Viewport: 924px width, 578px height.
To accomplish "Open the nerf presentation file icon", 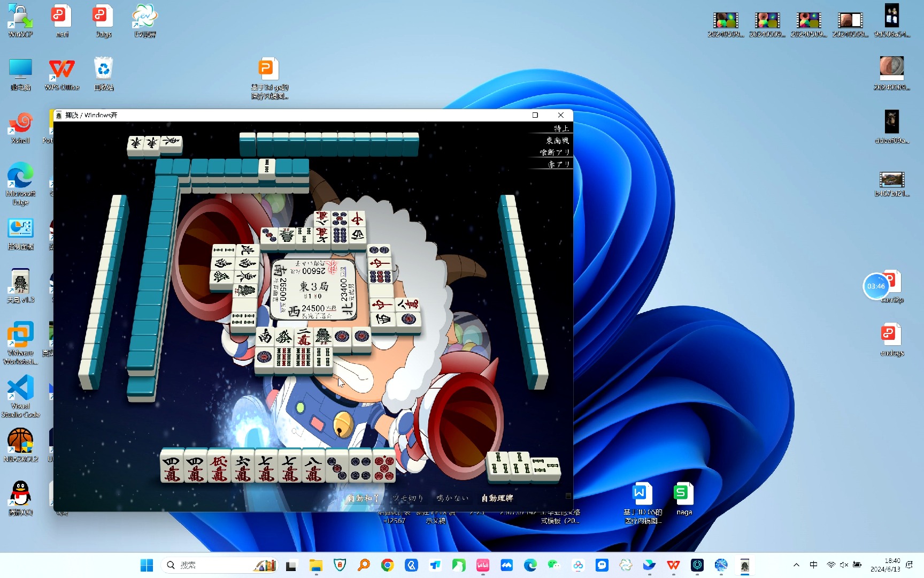I will (x=62, y=21).
